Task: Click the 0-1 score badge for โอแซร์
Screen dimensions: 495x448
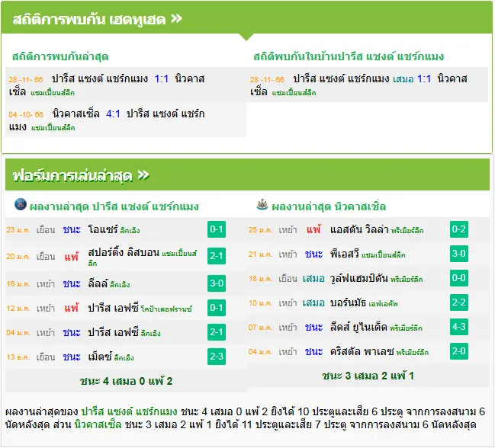Action: tap(217, 229)
